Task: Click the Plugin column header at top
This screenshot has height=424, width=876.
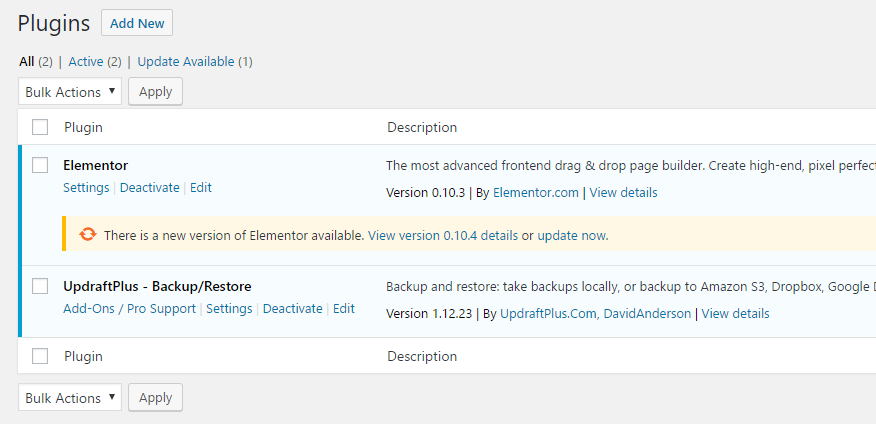Action: (83, 127)
